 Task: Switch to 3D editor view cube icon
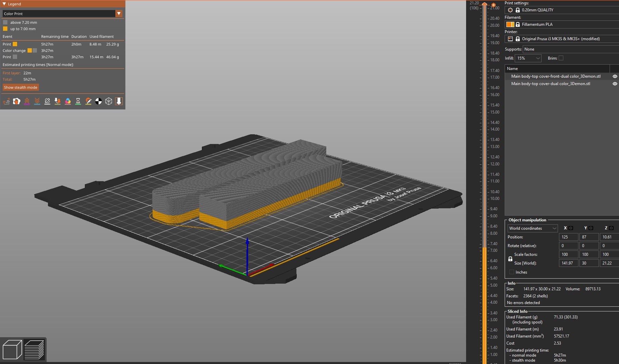click(x=12, y=350)
